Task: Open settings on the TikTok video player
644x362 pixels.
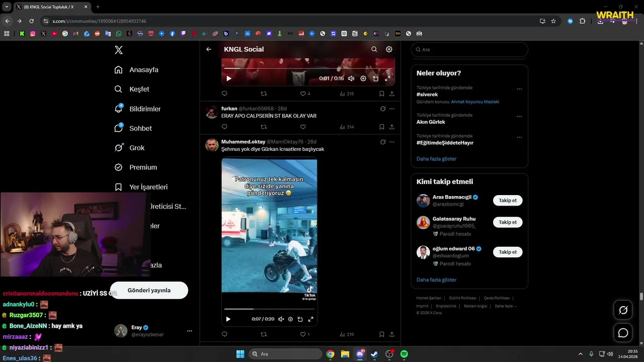Action: coord(290,319)
